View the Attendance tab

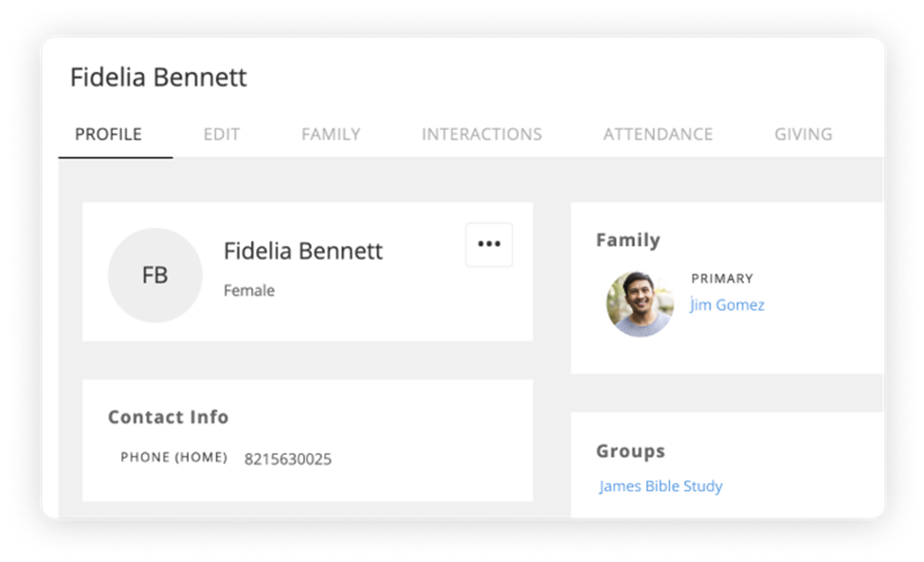coord(657,134)
